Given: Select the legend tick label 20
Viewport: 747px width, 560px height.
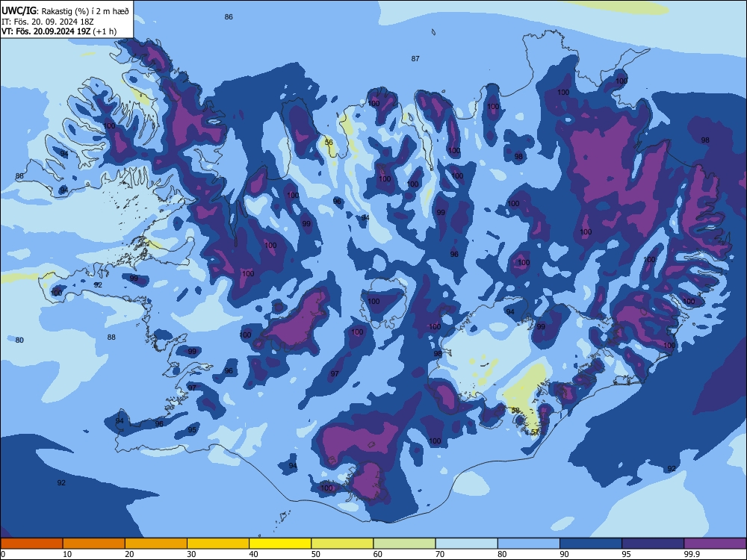Looking at the screenshot, I should pyautogui.click(x=129, y=554).
